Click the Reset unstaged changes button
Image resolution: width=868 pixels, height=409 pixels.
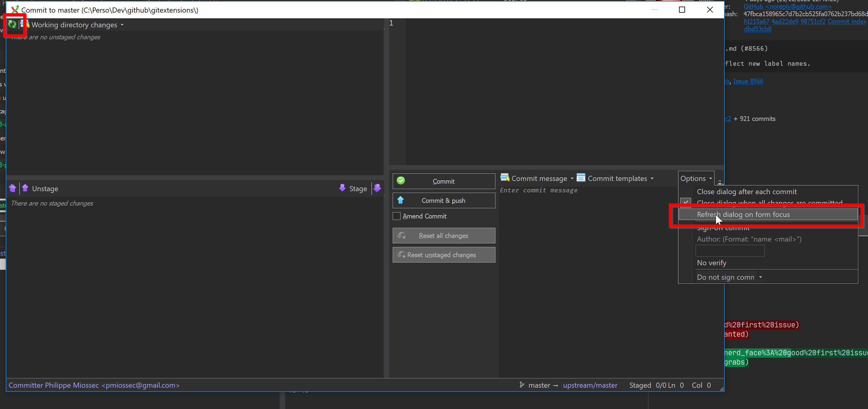point(443,255)
